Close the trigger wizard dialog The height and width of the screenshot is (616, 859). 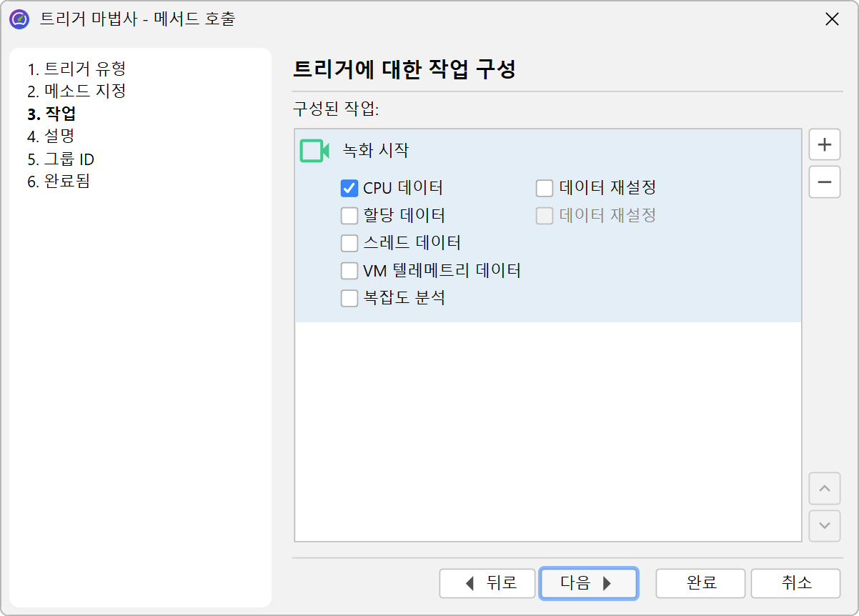click(x=832, y=19)
